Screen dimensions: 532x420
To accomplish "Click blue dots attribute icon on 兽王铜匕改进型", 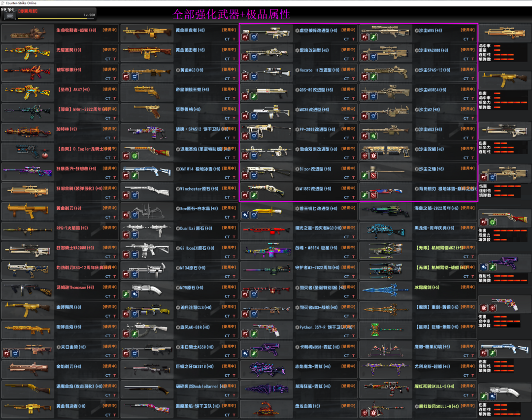I will click(x=245, y=215).
